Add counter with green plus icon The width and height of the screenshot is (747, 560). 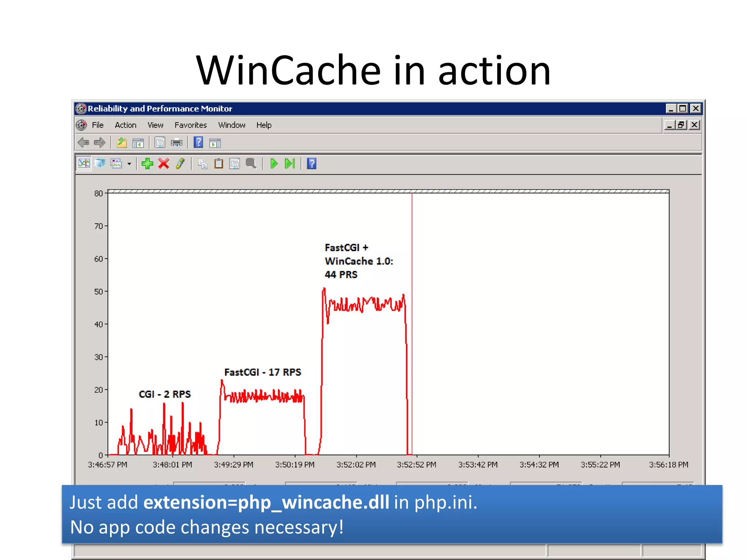pos(147,163)
